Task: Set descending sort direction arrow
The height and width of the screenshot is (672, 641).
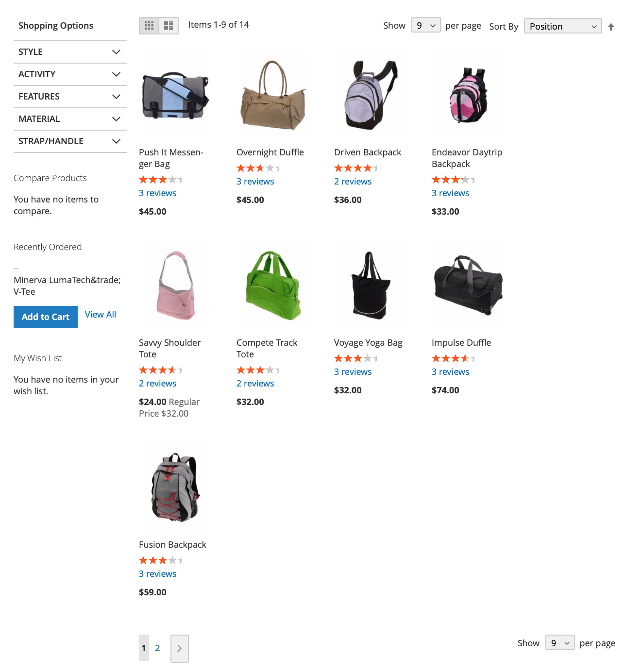Action: click(611, 27)
